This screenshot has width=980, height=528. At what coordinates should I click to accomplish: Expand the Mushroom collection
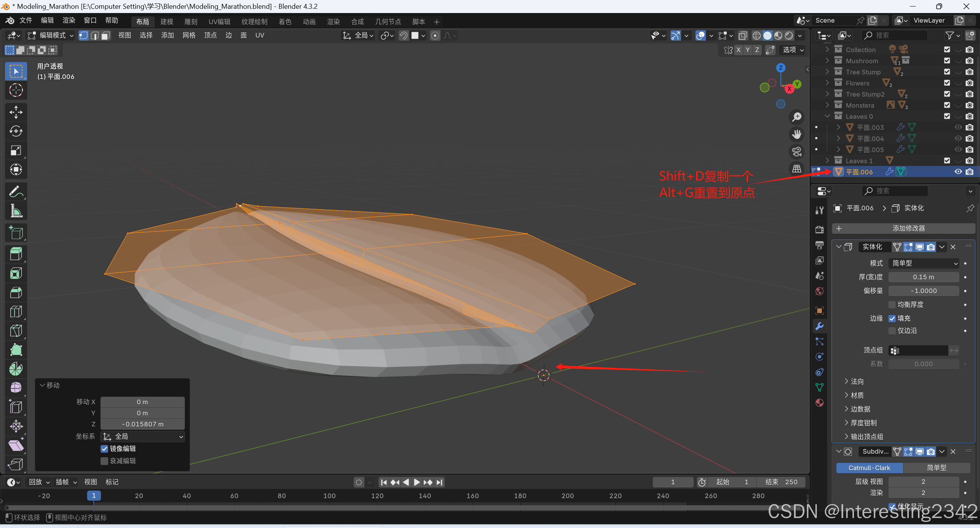pyautogui.click(x=827, y=61)
